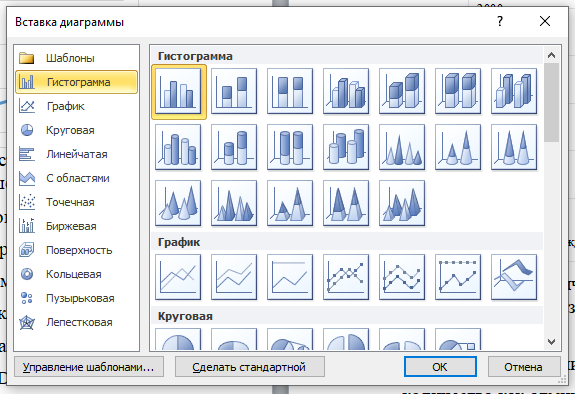
Task: Choose the 3-D pyramid chart
Action: coord(402,203)
